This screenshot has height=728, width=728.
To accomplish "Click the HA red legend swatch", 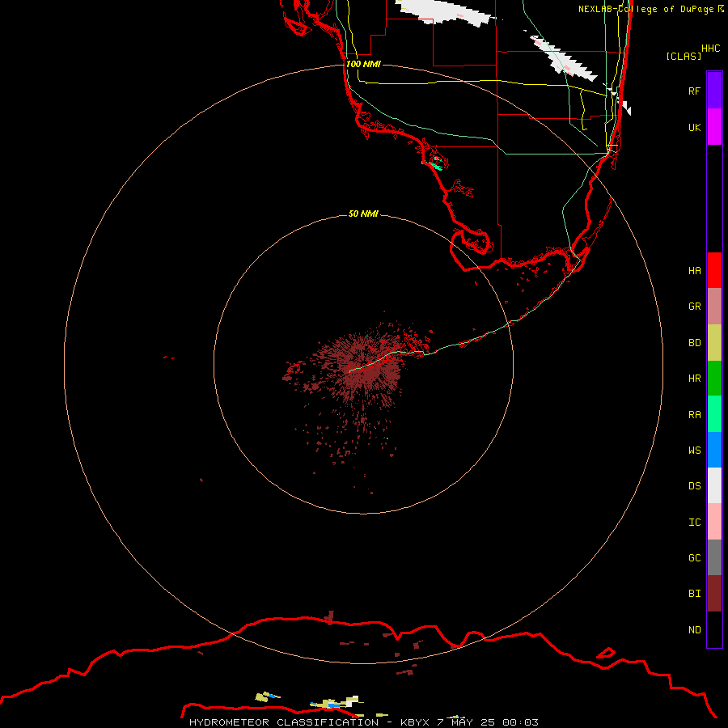I will [x=714, y=270].
